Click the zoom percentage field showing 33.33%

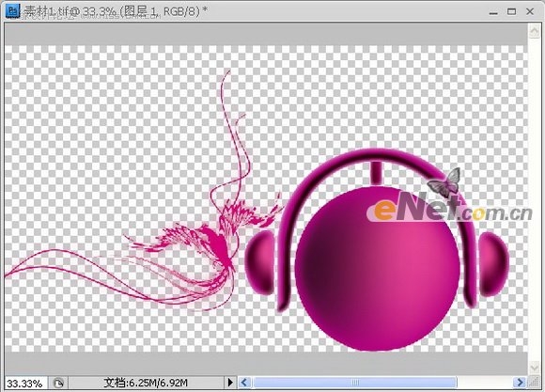26,383
